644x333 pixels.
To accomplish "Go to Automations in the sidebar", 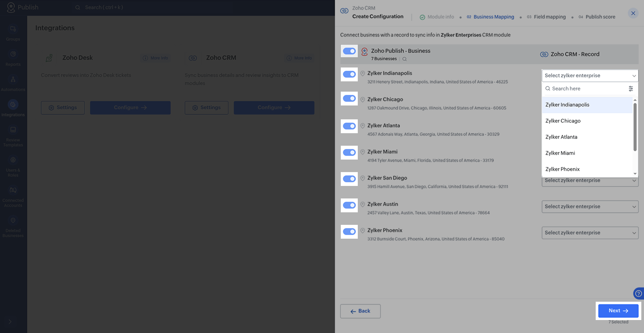I will pyautogui.click(x=13, y=83).
